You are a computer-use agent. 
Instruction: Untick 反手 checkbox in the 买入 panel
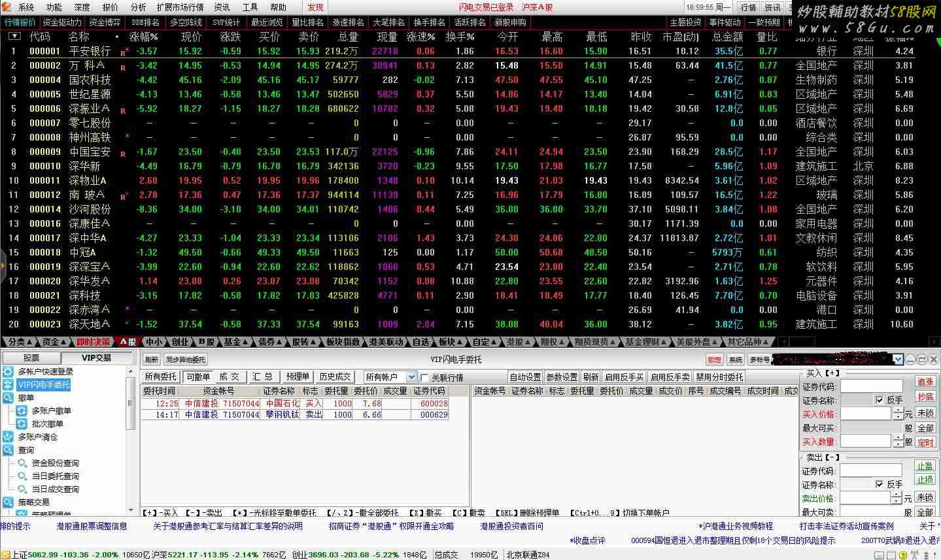[879, 399]
